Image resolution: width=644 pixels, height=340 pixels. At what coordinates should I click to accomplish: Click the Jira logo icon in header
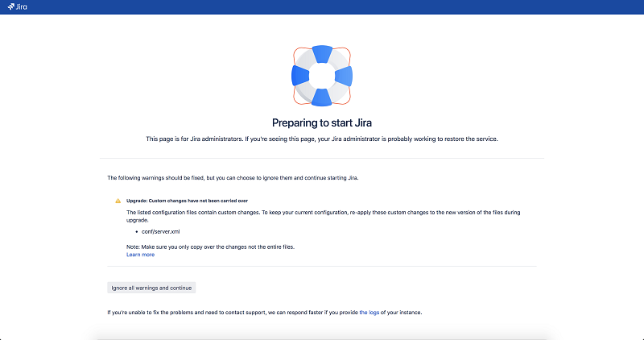(x=11, y=6)
